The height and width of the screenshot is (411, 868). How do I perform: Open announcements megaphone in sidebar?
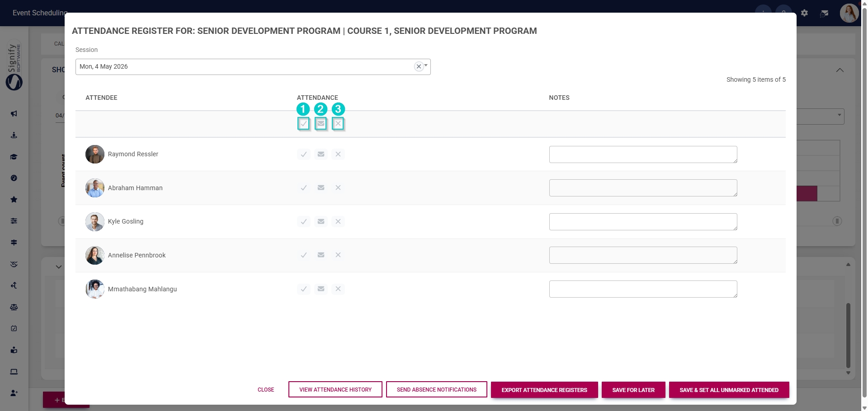click(x=14, y=113)
